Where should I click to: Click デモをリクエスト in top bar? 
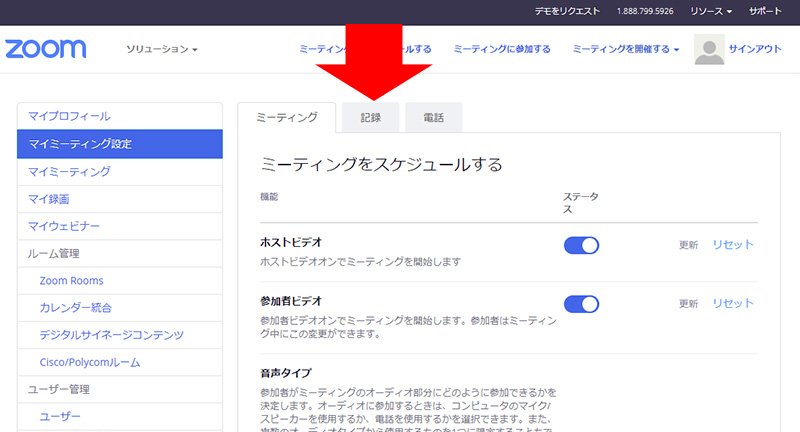tap(567, 11)
